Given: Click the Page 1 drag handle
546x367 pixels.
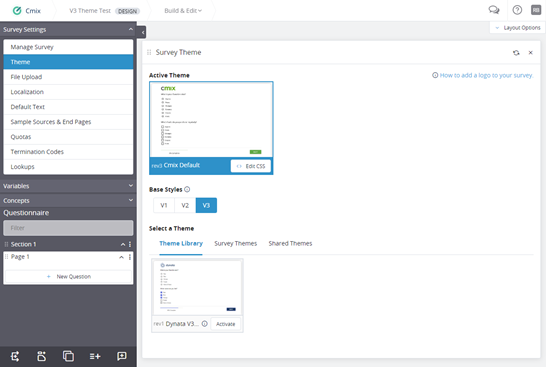Looking at the screenshot, I should click(6, 257).
